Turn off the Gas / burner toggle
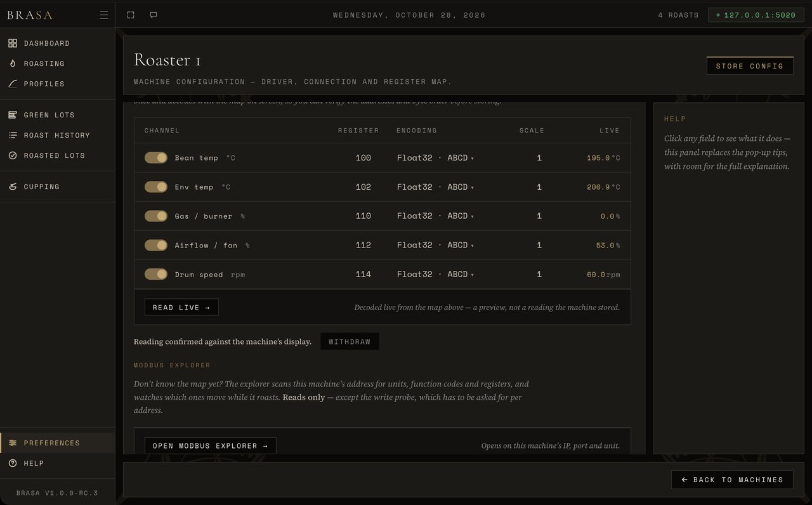The width and height of the screenshot is (812, 505). (x=156, y=216)
